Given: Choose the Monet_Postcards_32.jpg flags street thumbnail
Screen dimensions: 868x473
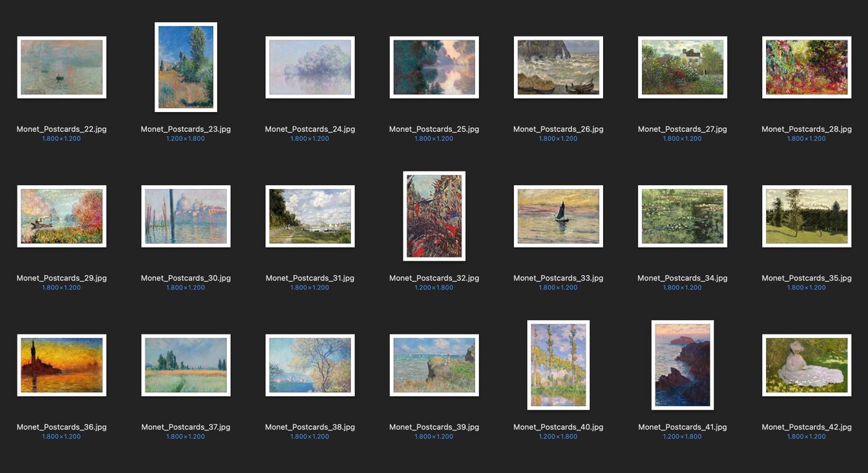Looking at the screenshot, I should pyautogui.click(x=434, y=216).
